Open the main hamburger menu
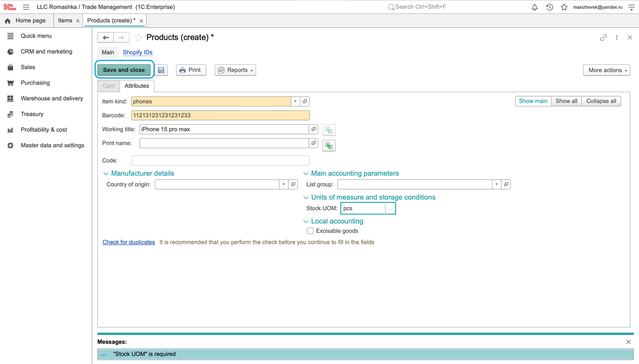Image resolution: width=639 pixels, height=364 pixels. click(26, 7)
